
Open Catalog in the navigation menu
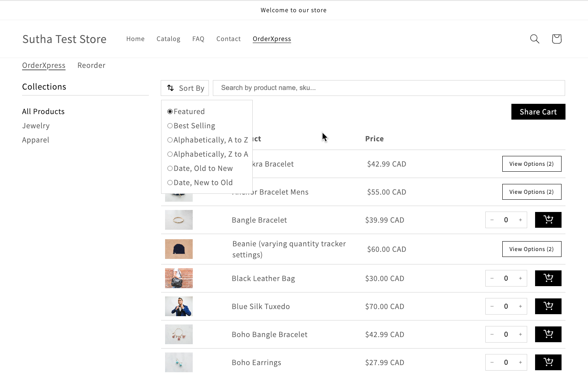pos(168,39)
